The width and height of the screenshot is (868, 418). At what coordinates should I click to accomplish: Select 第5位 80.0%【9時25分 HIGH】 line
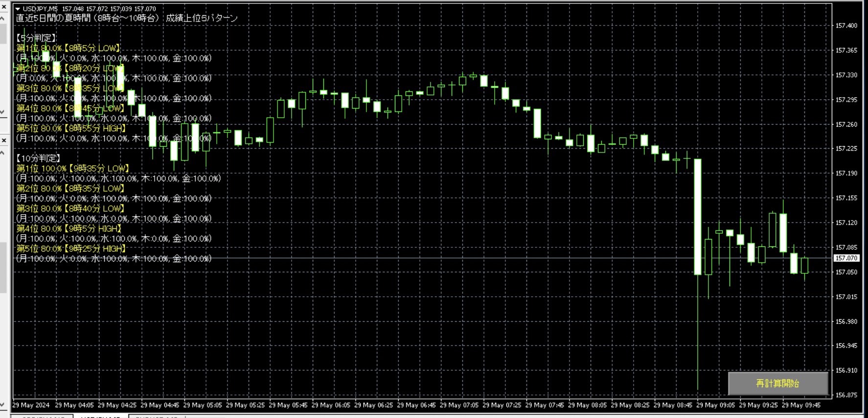71,249
